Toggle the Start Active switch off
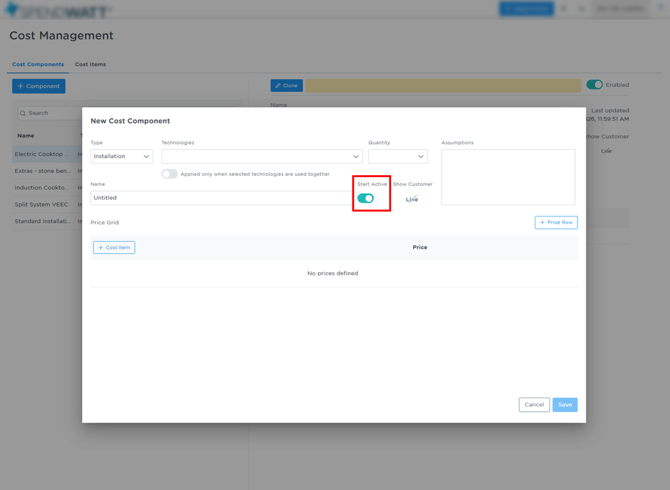The image size is (670, 490). tap(366, 198)
